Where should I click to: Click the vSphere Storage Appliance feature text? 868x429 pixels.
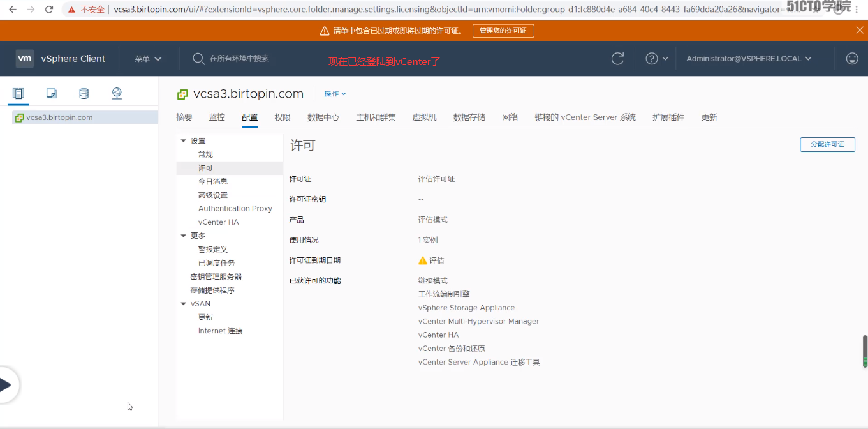tap(466, 308)
